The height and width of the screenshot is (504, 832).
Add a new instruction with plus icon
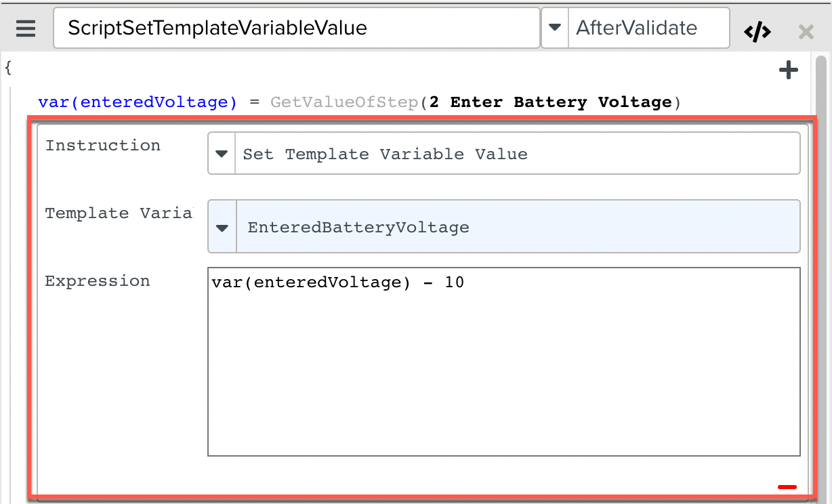pos(789,70)
